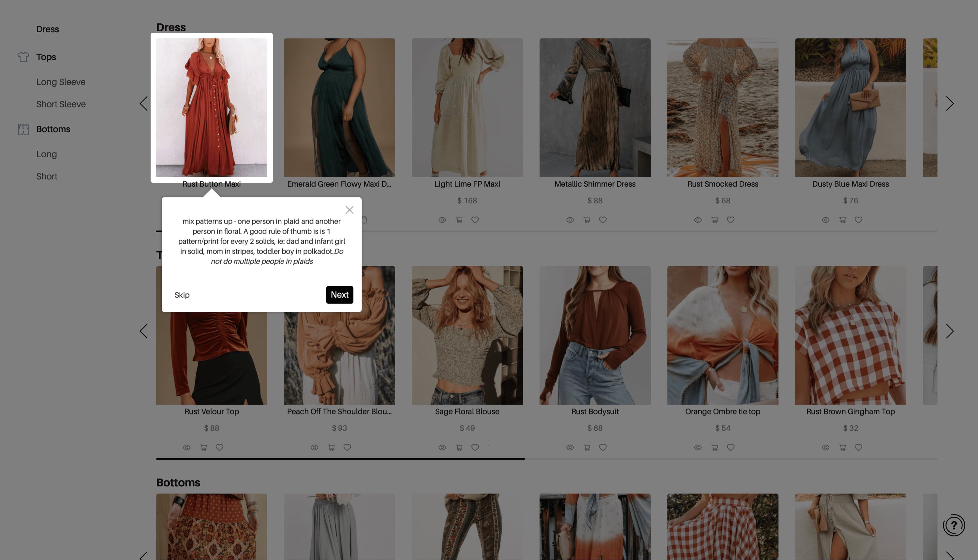
Task: Click the Tops carousel progress bar
Action: pos(547,459)
